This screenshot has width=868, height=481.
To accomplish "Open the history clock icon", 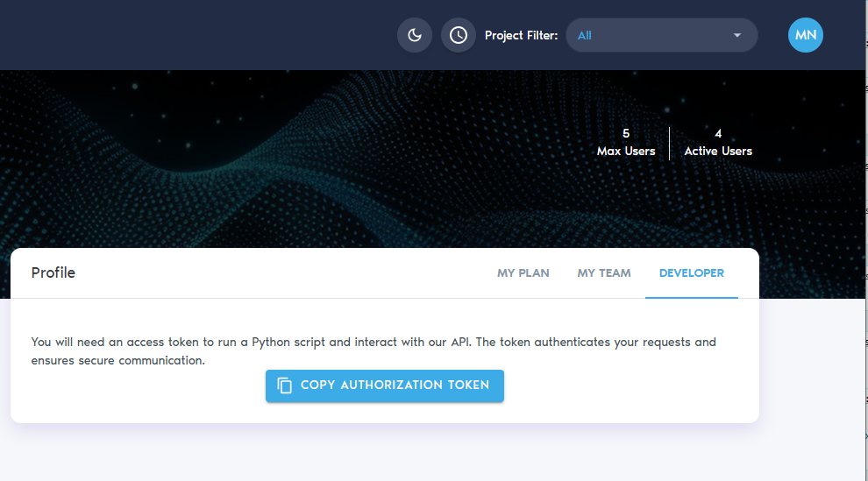I will 459,35.
